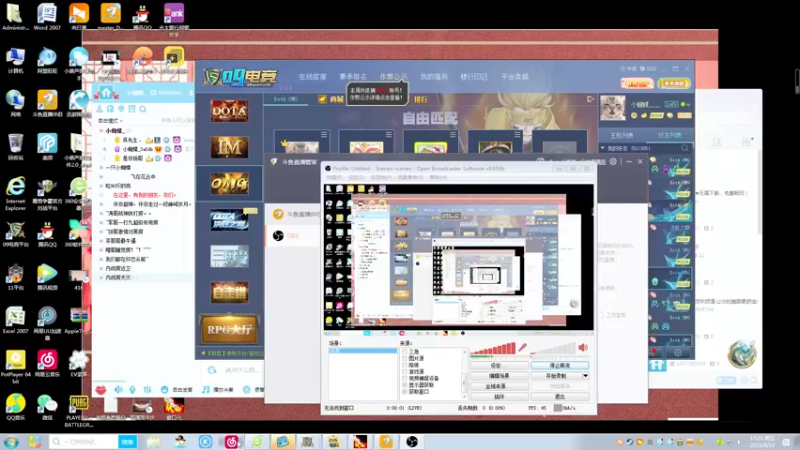This screenshot has width=800, height=450.
Task: Toggle the 视频捕捉设备 source checkbox
Action: pos(405,378)
